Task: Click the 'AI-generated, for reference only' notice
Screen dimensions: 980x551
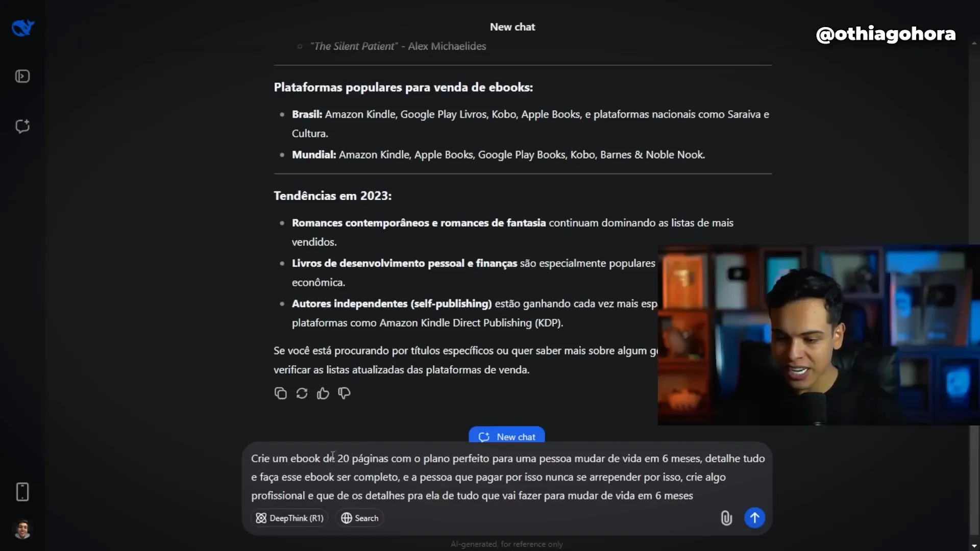Action: [x=506, y=544]
